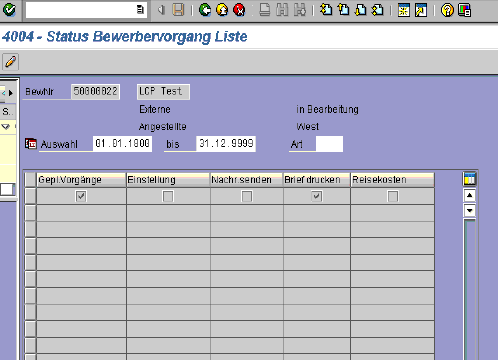
Task: Click the 'West' text
Action: (x=308, y=127)
